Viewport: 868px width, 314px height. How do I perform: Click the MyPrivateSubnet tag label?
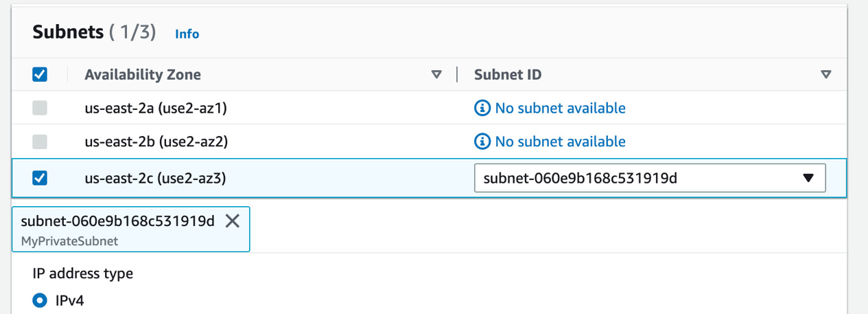point(70,241)
